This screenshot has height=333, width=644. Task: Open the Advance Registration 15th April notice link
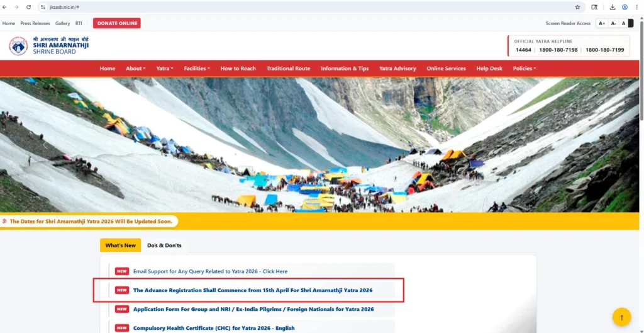click(253, 290)
